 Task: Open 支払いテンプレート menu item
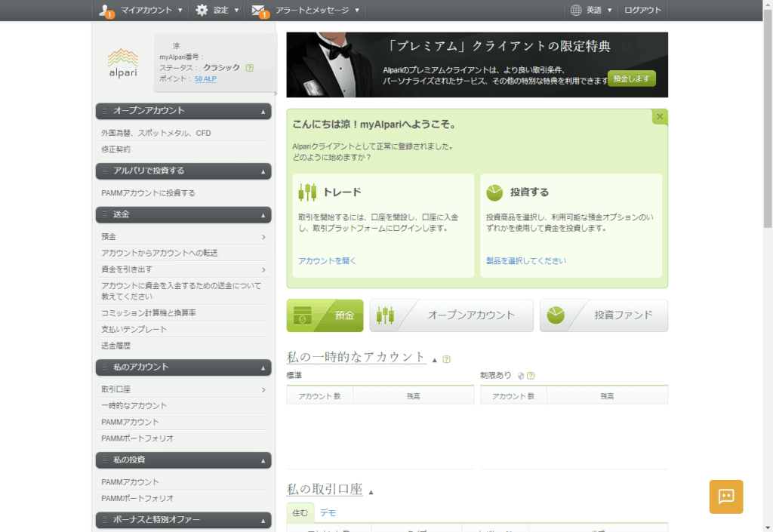click(x=134, y=329)
